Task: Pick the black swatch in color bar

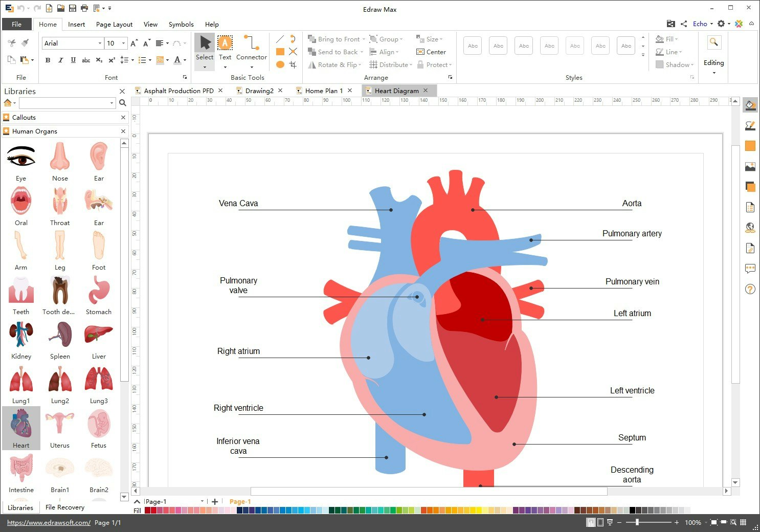Action: tap(632, 510)
